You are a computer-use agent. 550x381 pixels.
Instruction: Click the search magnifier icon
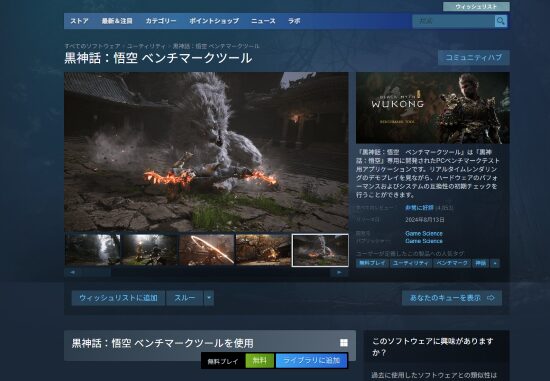click(501, 21)
